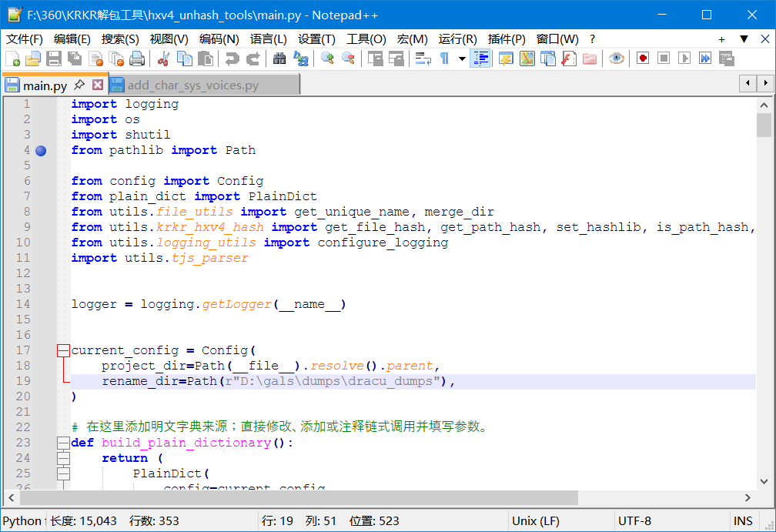Click the pin icon on main.py tab
This screenshot has width=776, height=532.
pos(79,85)
